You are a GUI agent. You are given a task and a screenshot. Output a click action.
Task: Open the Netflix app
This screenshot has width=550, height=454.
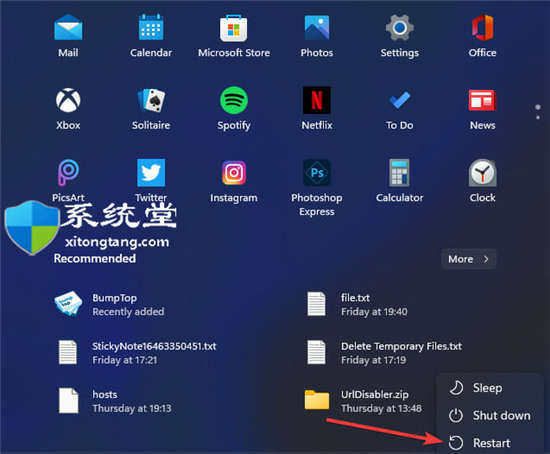(317, 108)
